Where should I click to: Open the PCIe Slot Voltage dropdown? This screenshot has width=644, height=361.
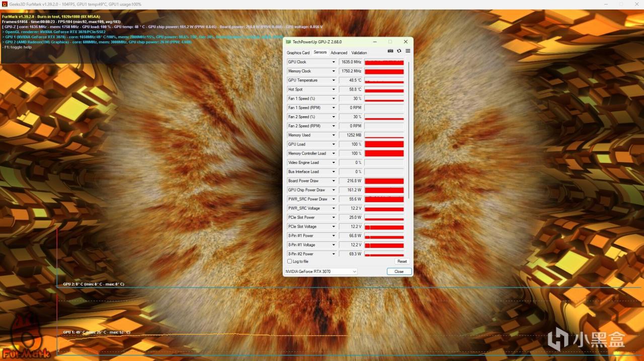(x=333, y=227)
